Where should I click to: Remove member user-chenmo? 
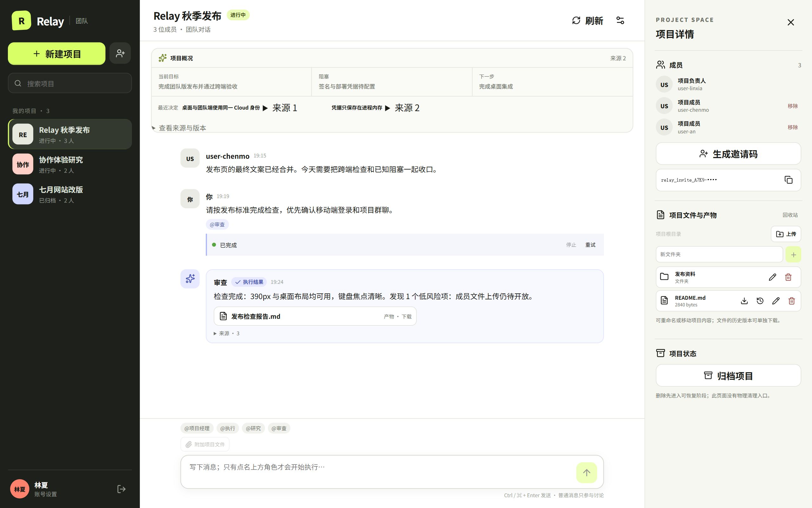[793, 106]
